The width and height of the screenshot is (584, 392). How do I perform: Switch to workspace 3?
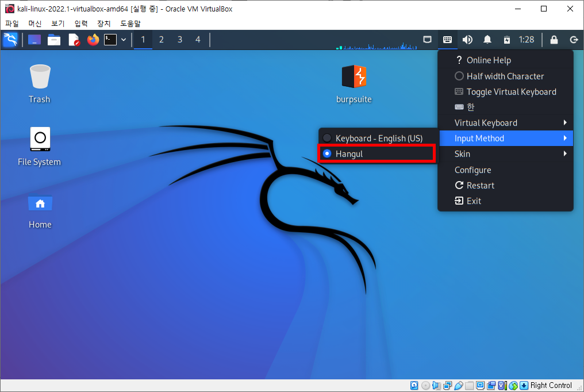point(180,40)
